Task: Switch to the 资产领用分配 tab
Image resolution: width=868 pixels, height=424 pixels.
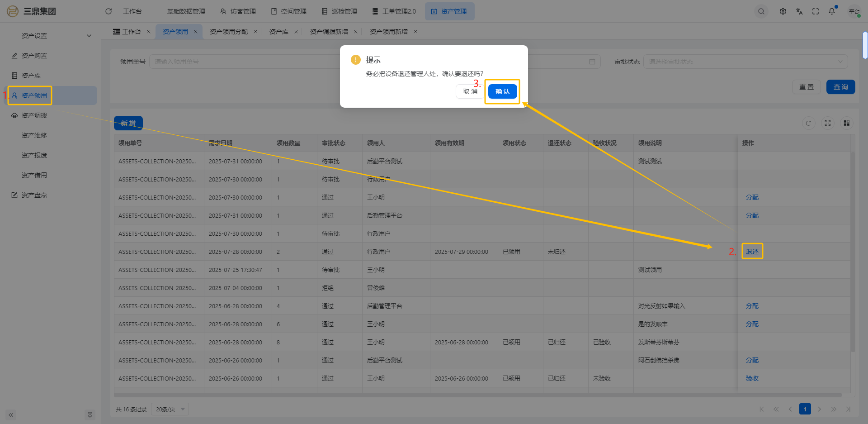Action: click(x=229, y=32)
